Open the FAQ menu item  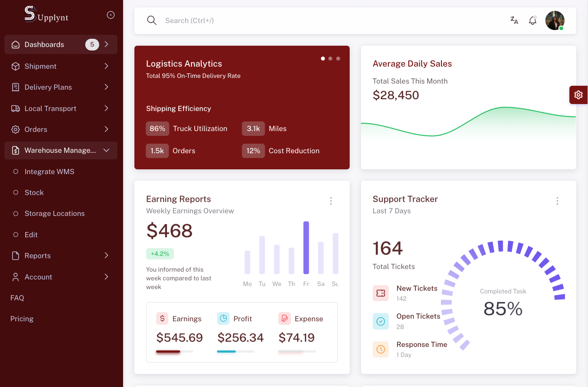click(61, 298)
